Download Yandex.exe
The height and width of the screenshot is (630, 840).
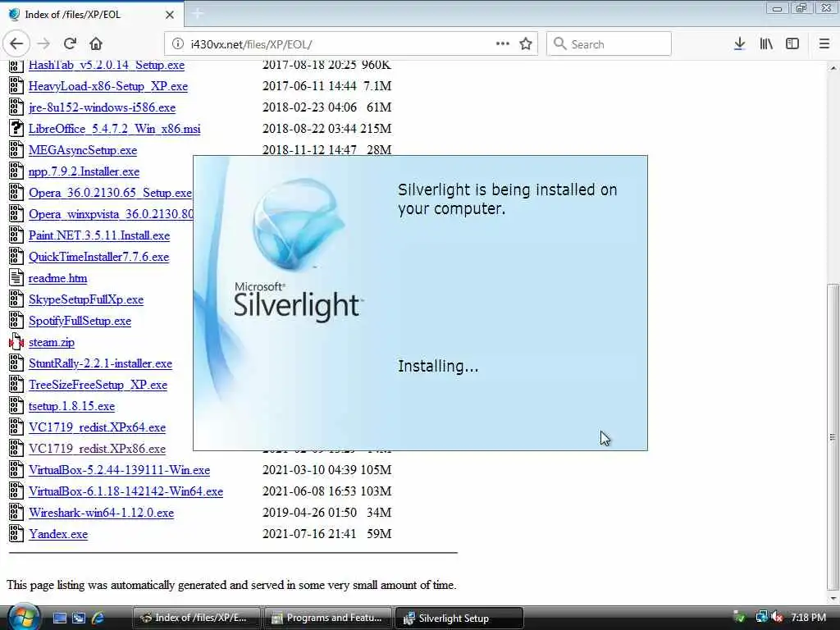point(58,534)
